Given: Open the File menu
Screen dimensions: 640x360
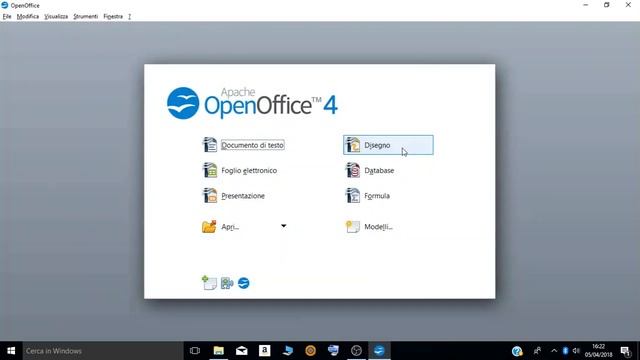Looking at the screenshot, I should [x=7, y=17].
